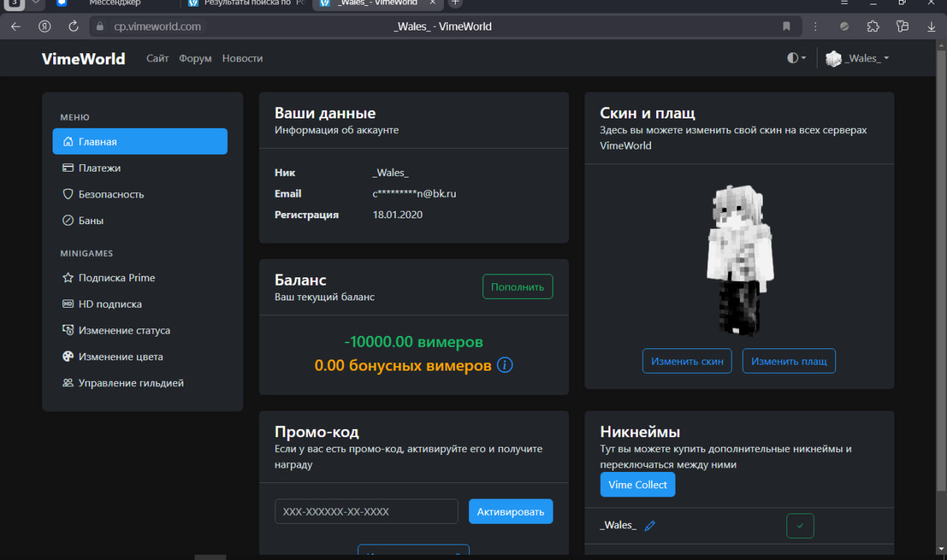Image resolution: width=947 pixels, height=560 pixels.
Task: Open Управление гильдией in the sidebar
Action: [140, 382]
